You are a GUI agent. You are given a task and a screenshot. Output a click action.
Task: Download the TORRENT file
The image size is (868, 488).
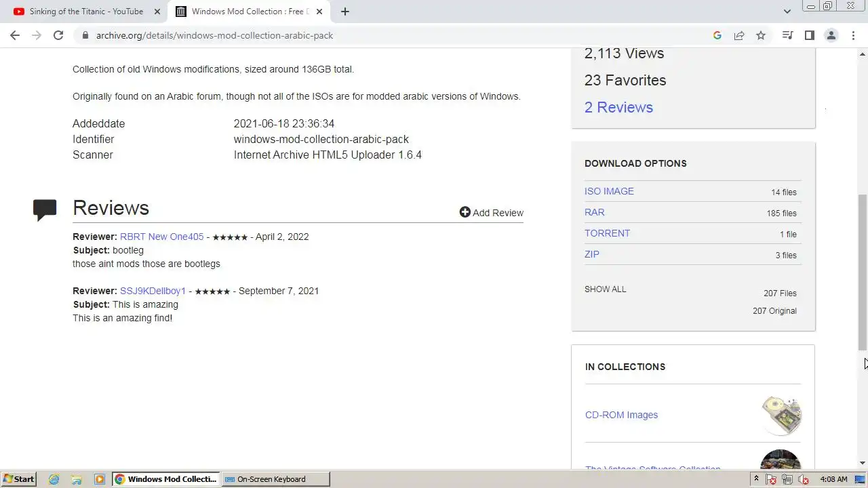[607, 233]
